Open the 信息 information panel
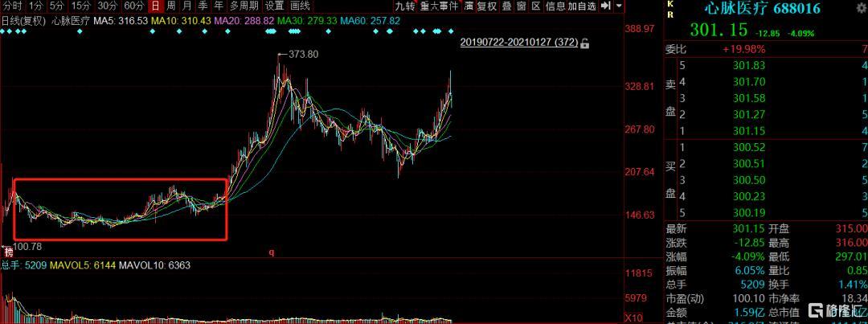 tap(555, 6)
